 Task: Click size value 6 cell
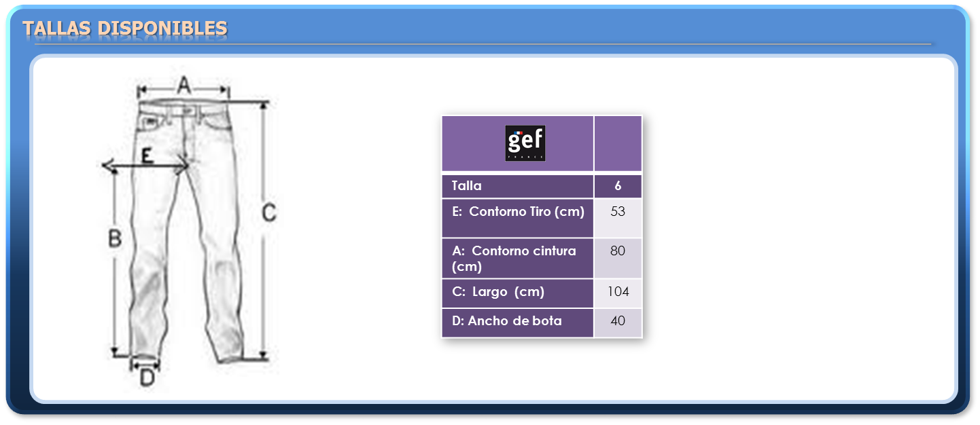coord(618,186)
